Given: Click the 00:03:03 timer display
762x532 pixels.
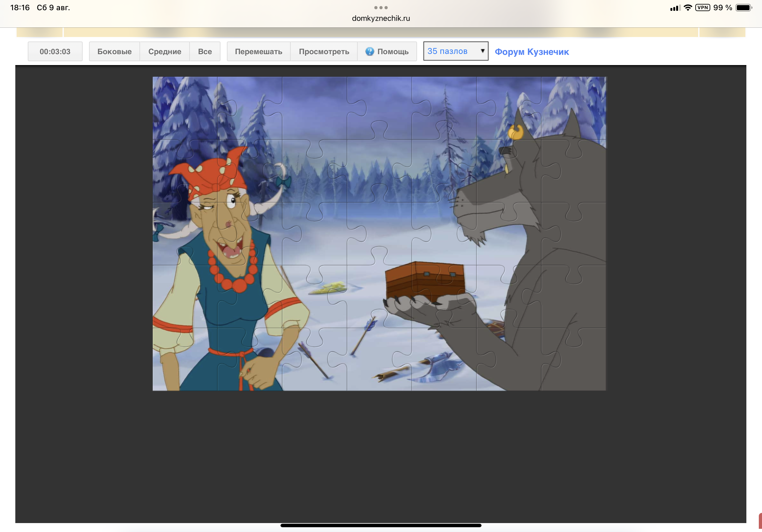Looking at the screenshot, I should tap(55, 51).
